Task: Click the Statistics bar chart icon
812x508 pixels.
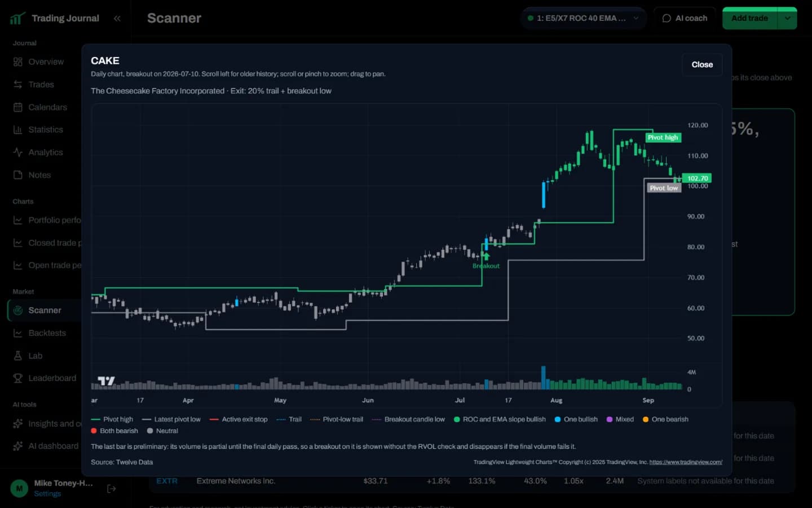Action: [18, 130]
